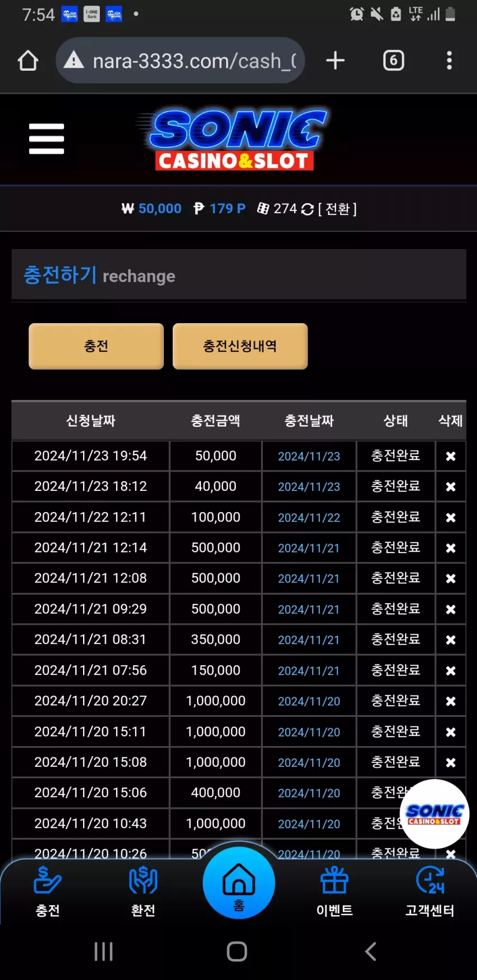Viewport: 477px width, 980px height.
Task: Open the hamburger menu
Action: pyautogui.click(x=47, y=139)
